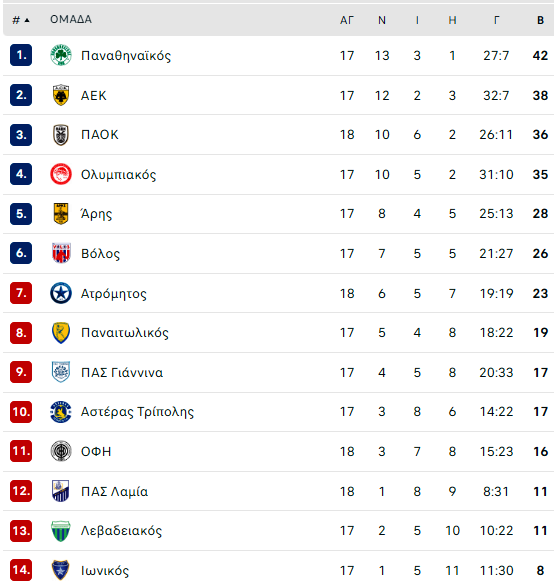Click the Παναιτωλικός crest icon
Screen dimensions: 554x588
pos(61,333)
